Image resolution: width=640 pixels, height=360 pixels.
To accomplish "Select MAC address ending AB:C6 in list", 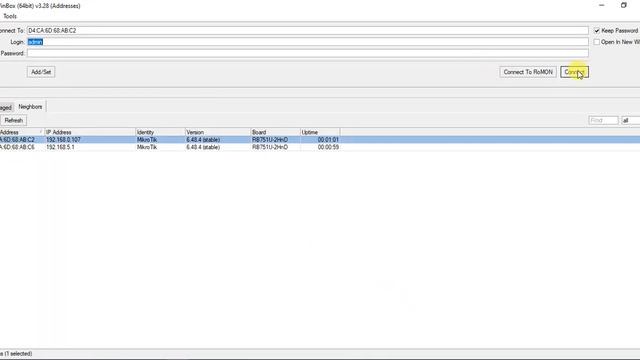I will (18, 147).
